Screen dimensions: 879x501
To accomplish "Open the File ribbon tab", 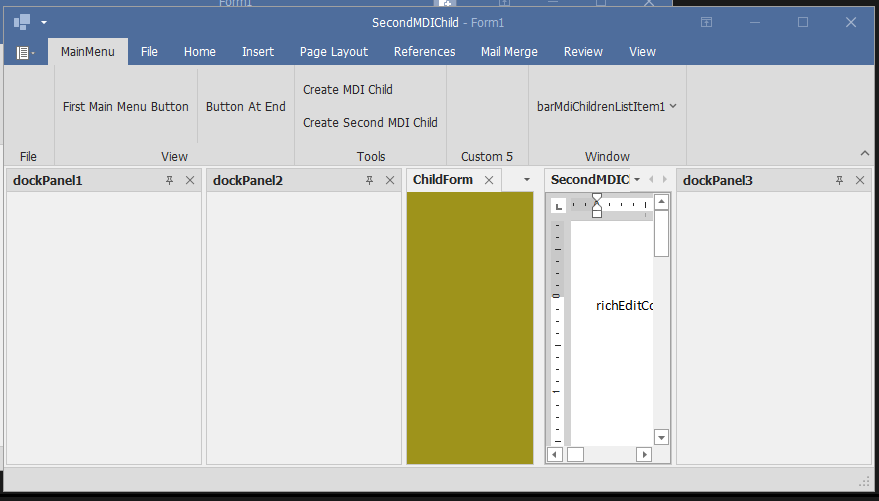I will (149, 52).
